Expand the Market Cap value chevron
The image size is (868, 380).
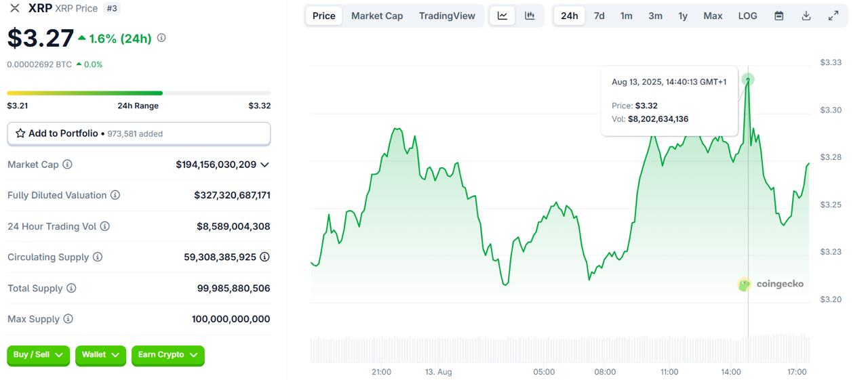(x=264, y=165)
